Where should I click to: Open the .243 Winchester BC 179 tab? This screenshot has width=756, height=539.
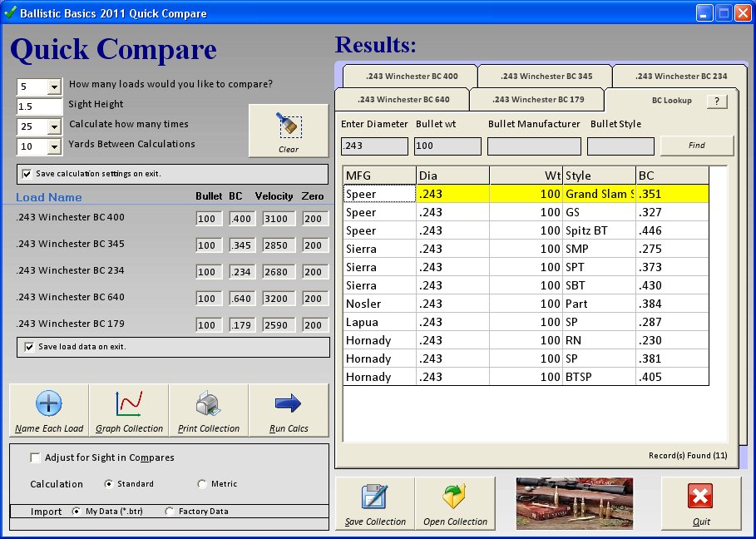[x=537, y=100]
